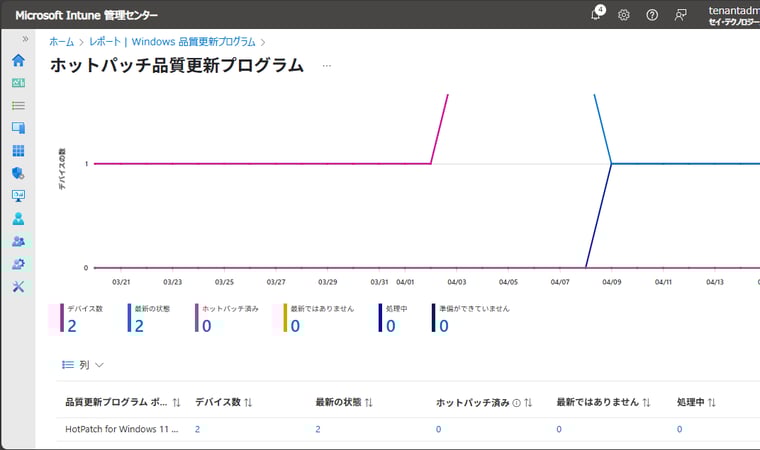Open settings gear in header
Viewport: 760px width, 450px height.
tap(624, 15)
